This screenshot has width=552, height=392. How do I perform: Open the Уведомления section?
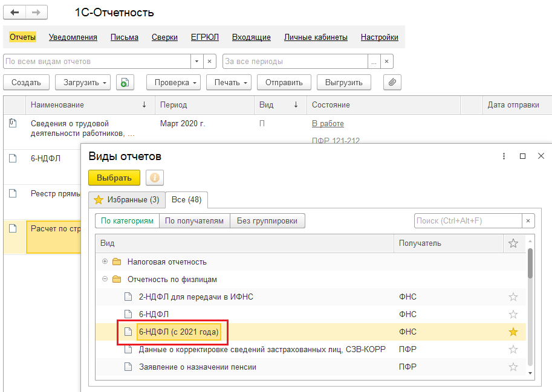point(73,37)
